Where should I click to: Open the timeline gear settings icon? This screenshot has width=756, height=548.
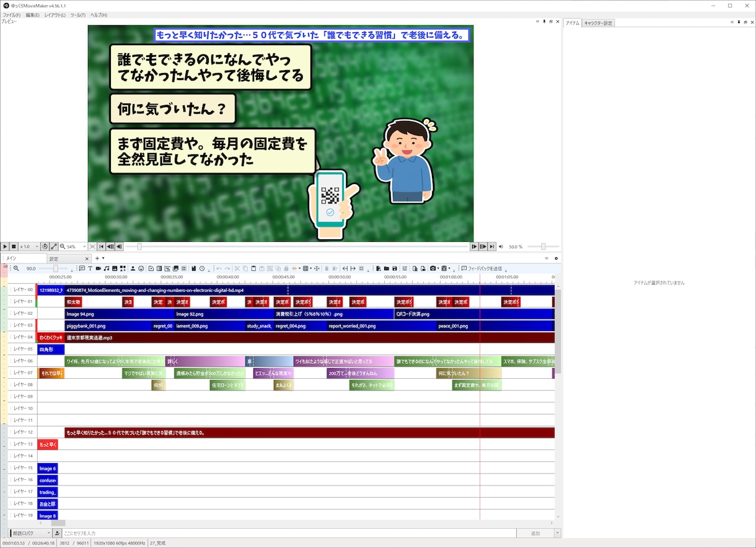tap(556, 258)
